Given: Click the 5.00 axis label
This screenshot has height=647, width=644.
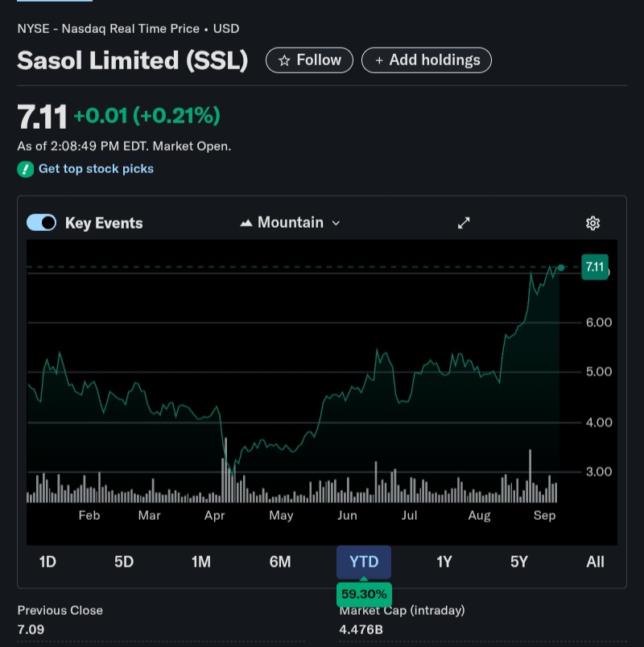Looking at the screenshot, I should [599, 372].
